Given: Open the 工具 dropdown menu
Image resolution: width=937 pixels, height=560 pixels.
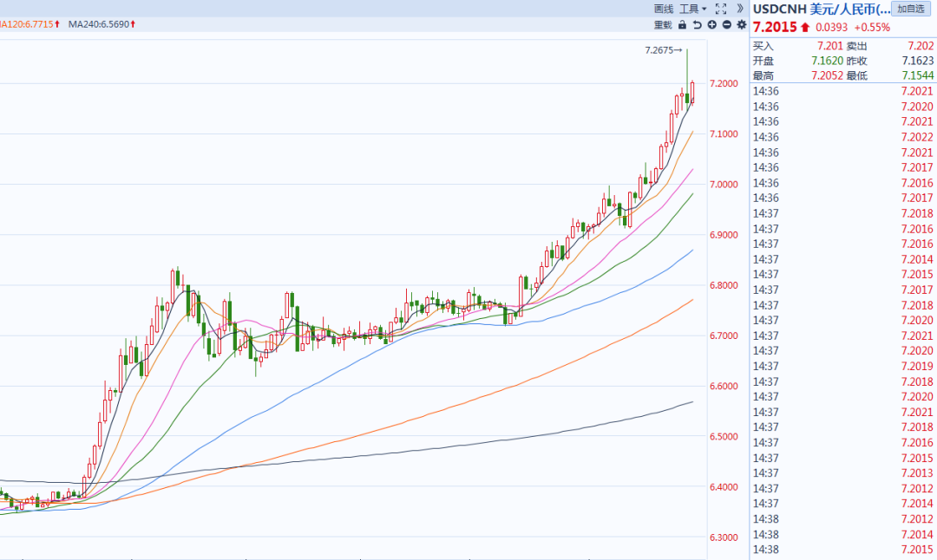Looking at the screenshot, I should [692, 9].
